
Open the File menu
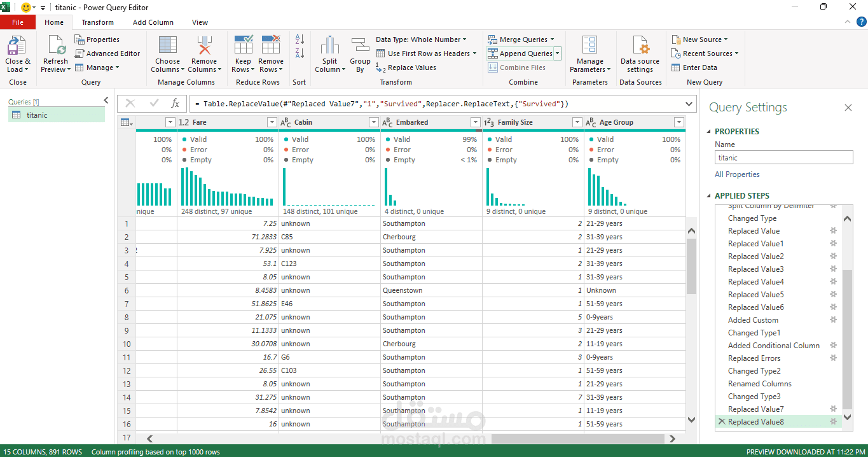(x=18, y=22)
